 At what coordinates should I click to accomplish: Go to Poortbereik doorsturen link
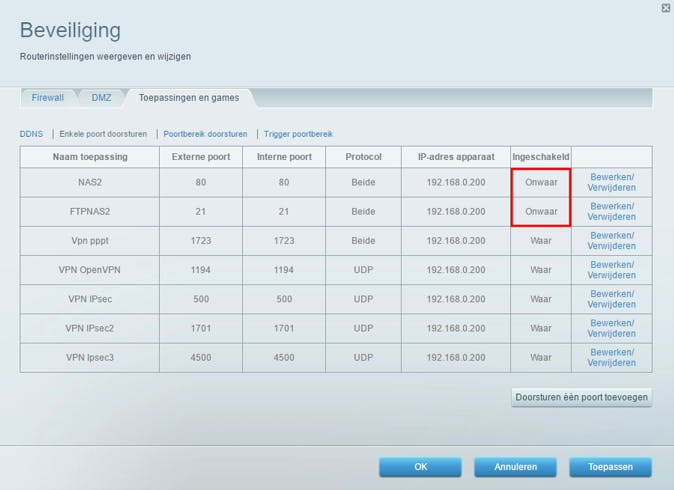(205, 134)
